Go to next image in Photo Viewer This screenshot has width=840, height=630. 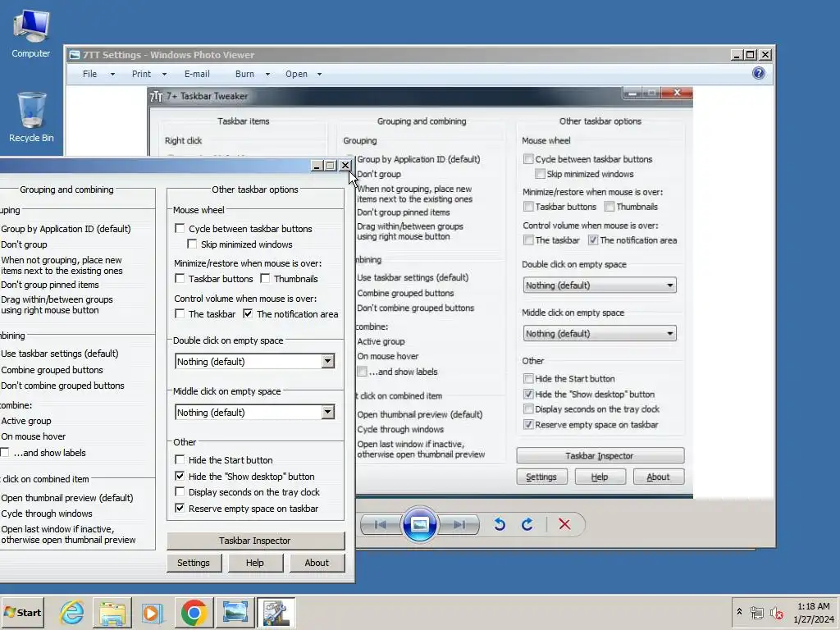click(x=459, y=524)
